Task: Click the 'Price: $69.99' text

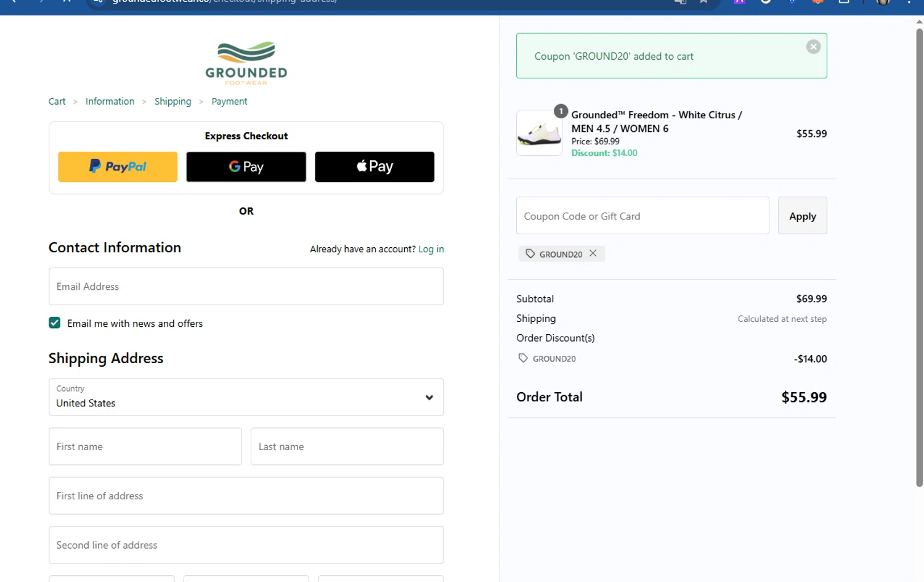Action: (x=595, y=141)
